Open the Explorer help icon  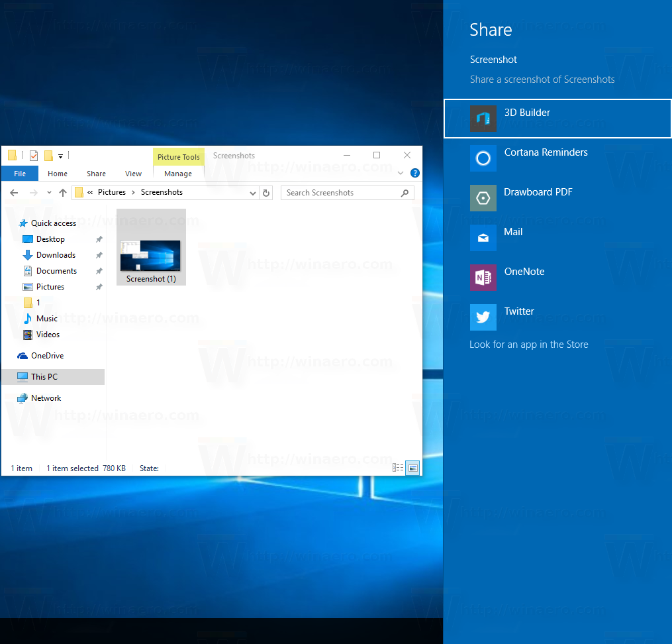(415, 173)
